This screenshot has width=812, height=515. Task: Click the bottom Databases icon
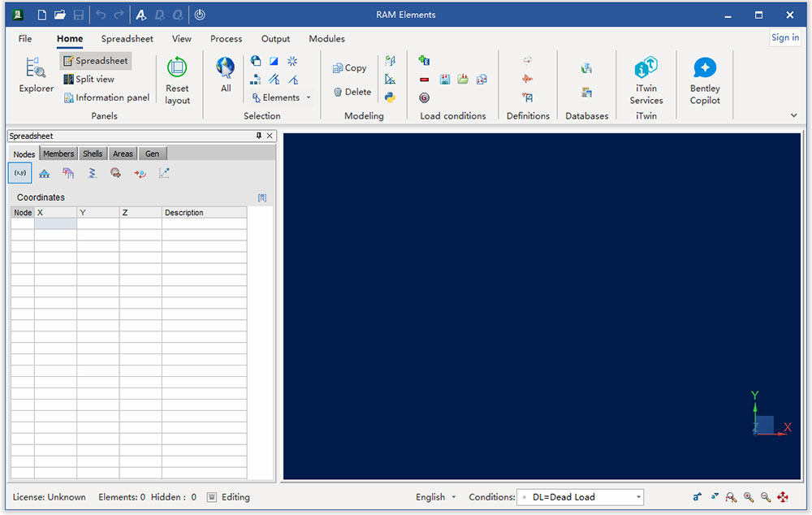pyautogui.click(x=586, y=93)
